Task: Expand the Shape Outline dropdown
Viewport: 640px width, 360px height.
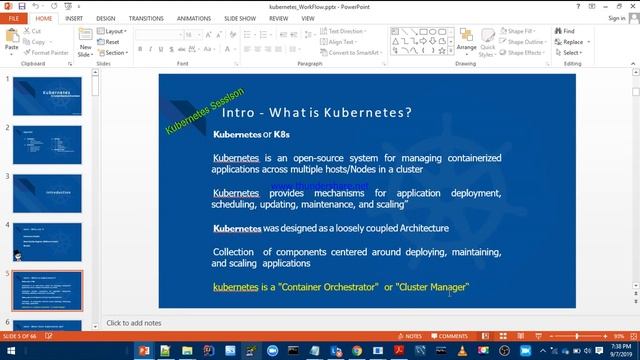Action: [523, 42]
